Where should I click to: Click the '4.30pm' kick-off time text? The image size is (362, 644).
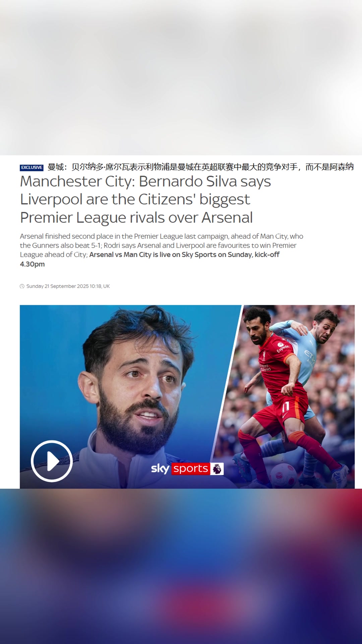[32, 264]
